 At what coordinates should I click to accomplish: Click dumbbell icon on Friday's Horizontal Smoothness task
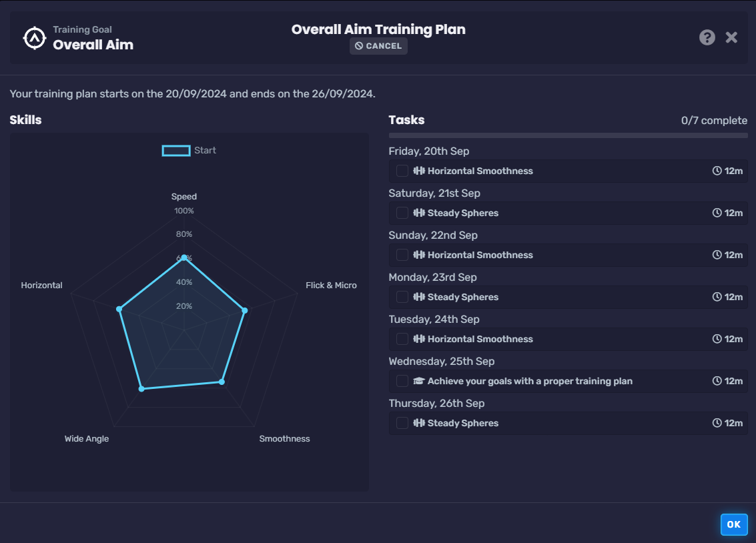(x=419, y=171)
